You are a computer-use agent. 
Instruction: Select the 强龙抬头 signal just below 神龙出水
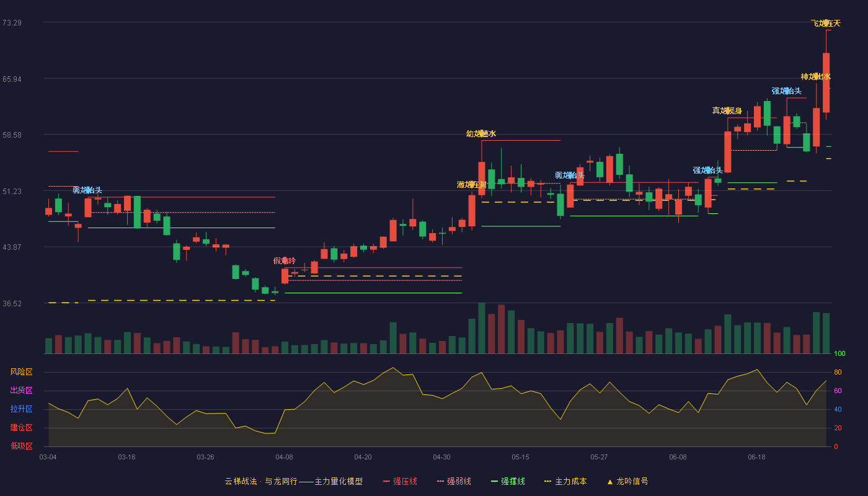[x=787, y=91]
